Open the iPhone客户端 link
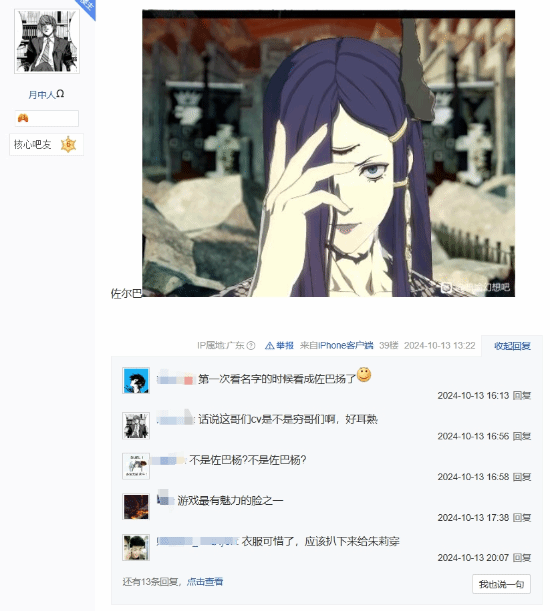The image size is (550, 611). (346, 346)
